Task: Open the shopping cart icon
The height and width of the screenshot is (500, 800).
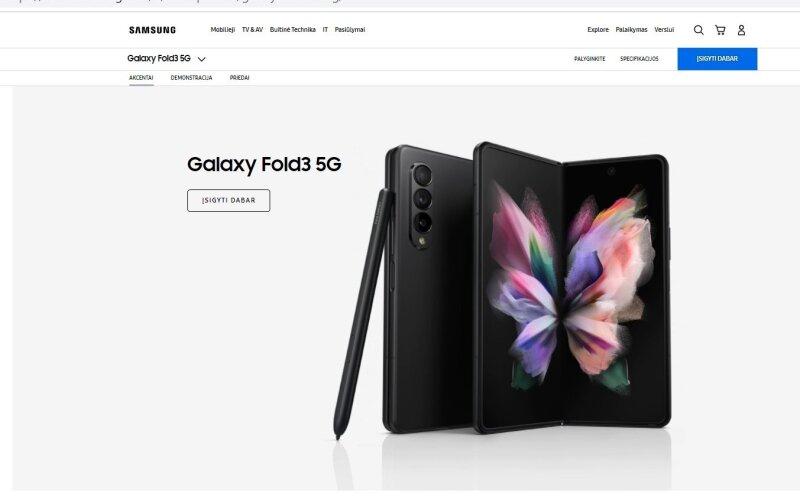Action: 720,30
